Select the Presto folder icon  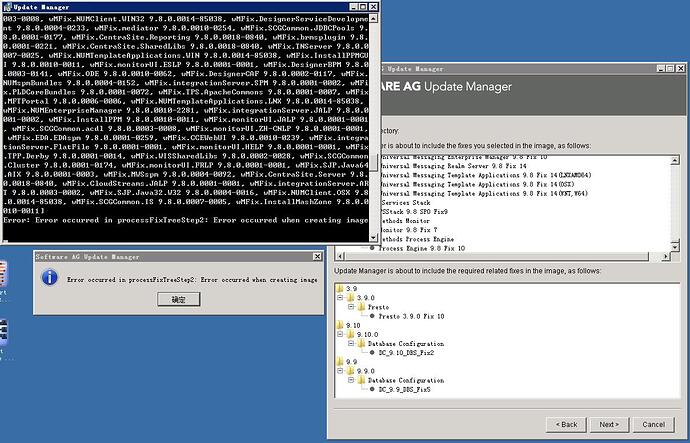coord(362,307)
